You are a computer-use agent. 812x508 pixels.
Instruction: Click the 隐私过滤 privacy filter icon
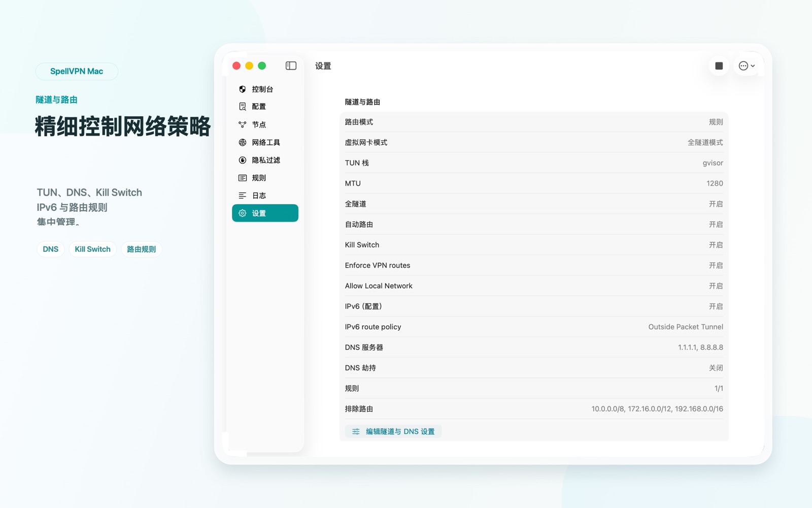[243, 160]
